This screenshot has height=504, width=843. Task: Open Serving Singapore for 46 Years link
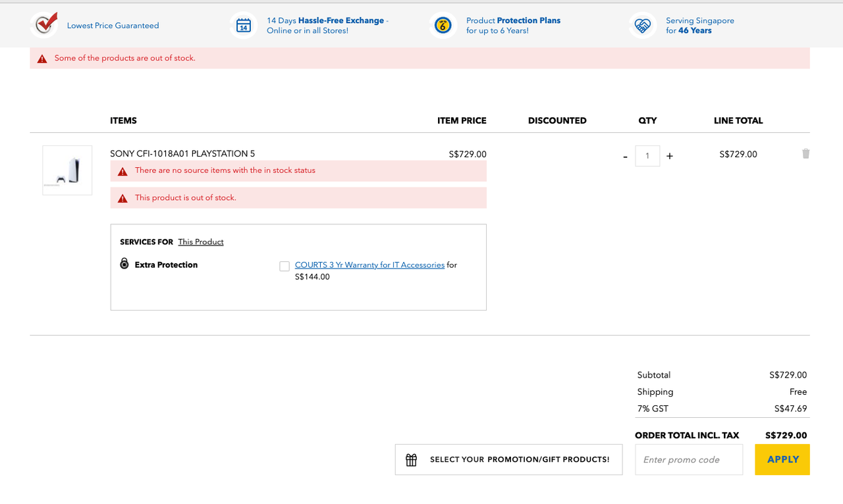699,26
